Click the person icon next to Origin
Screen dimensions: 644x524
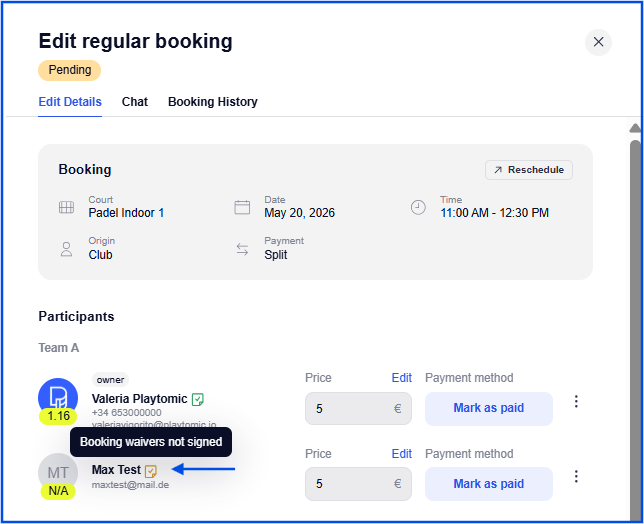(67, 249)
